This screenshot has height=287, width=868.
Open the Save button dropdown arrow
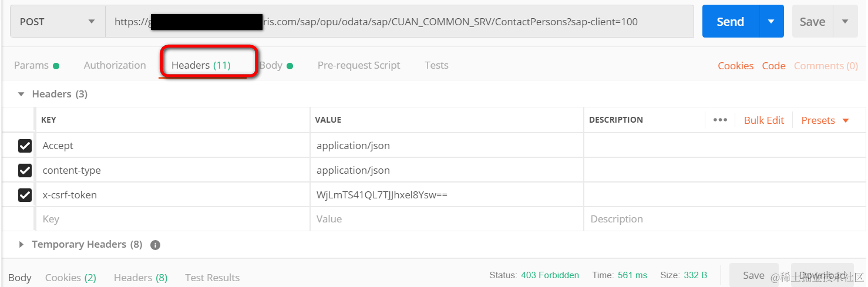pos(845,22)
